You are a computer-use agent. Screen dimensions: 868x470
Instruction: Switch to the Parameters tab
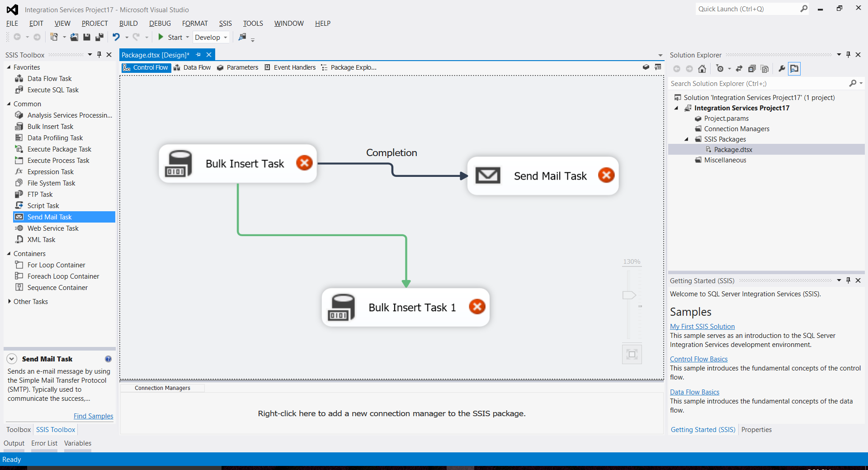click(x=237, y=67)
